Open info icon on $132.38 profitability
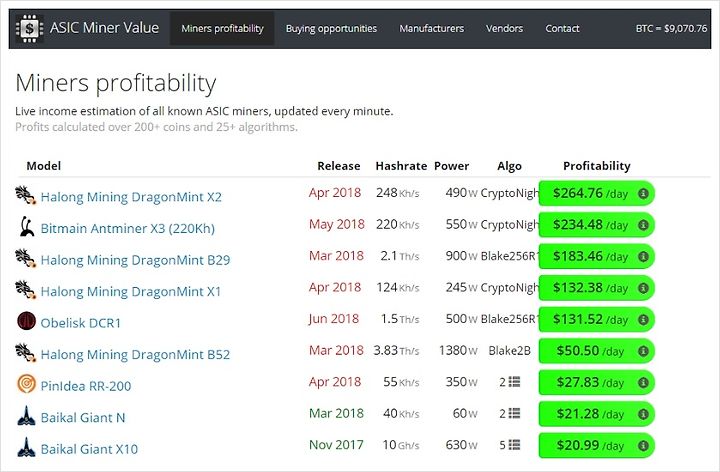This screenshot has width=720, height=472. tap(643, 288)
